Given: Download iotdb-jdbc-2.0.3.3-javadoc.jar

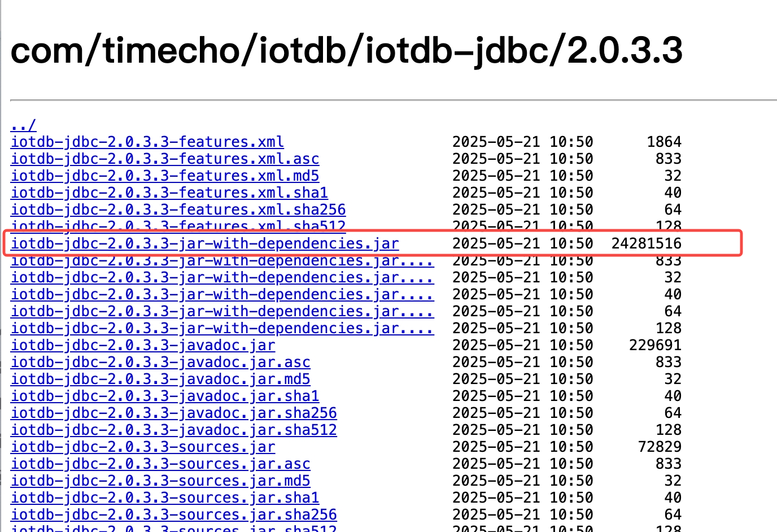Looking at the screenshot, I should (x=142, y=345).
